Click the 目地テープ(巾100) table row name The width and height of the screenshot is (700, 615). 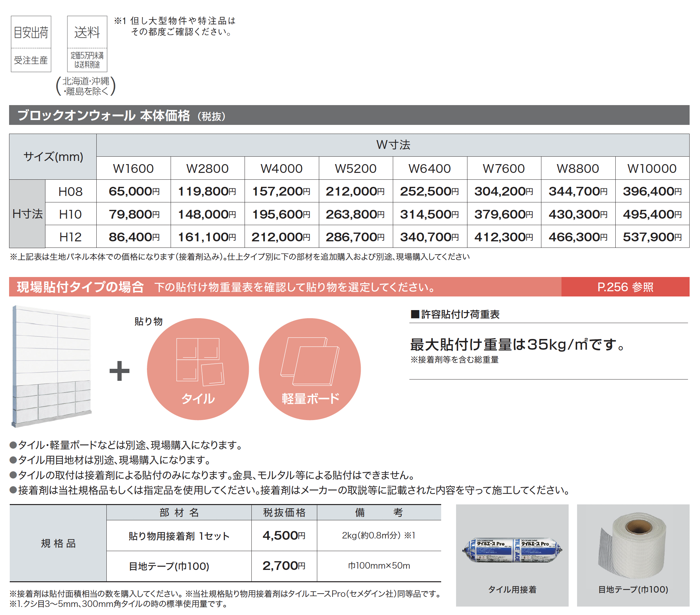pyautogui.click(x=169, y=566)
